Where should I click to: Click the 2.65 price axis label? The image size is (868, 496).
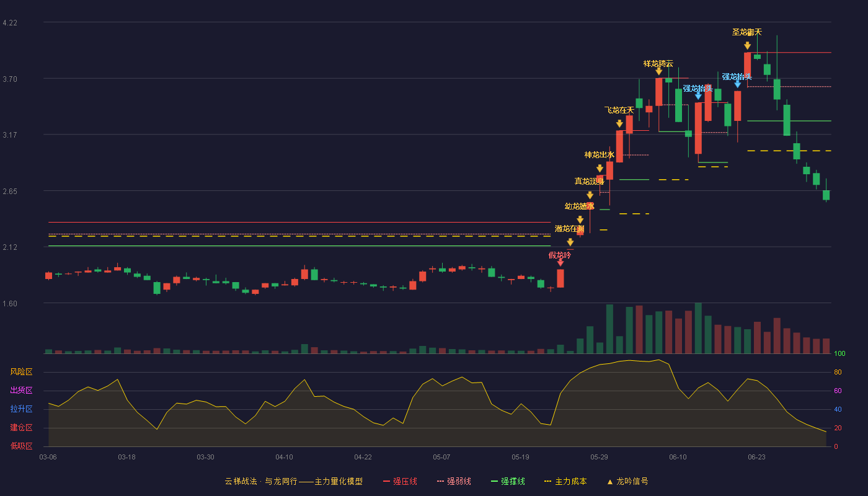[10, 192]
